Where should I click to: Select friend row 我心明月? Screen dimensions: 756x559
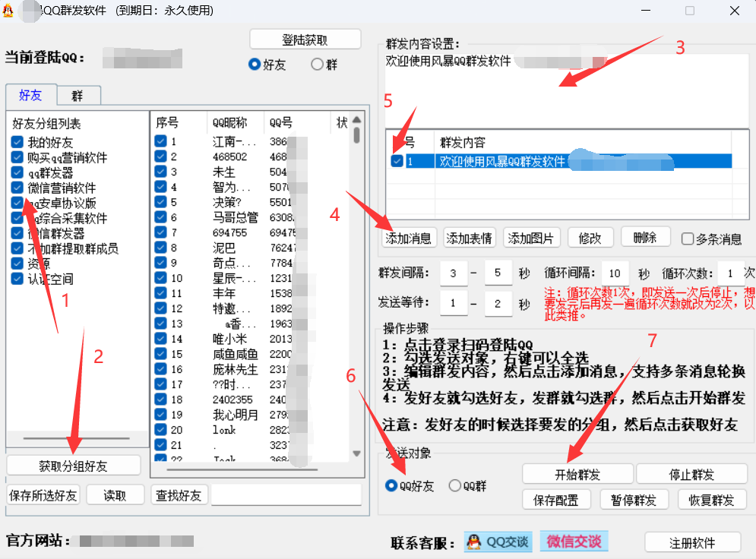tap(236, 415)
